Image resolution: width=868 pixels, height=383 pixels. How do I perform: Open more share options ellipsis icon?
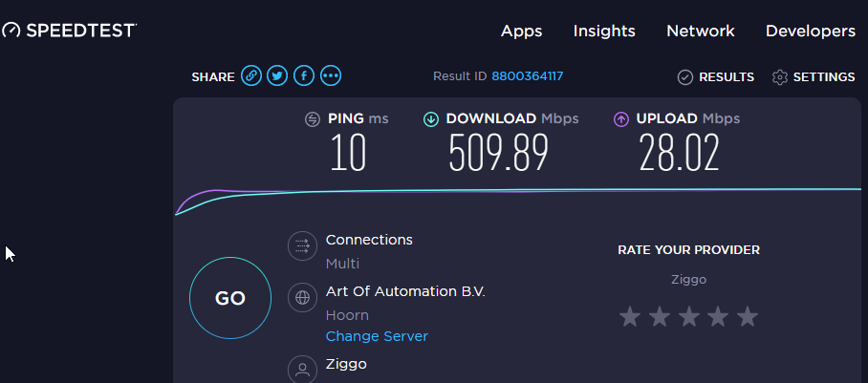[x=331, y=75]
